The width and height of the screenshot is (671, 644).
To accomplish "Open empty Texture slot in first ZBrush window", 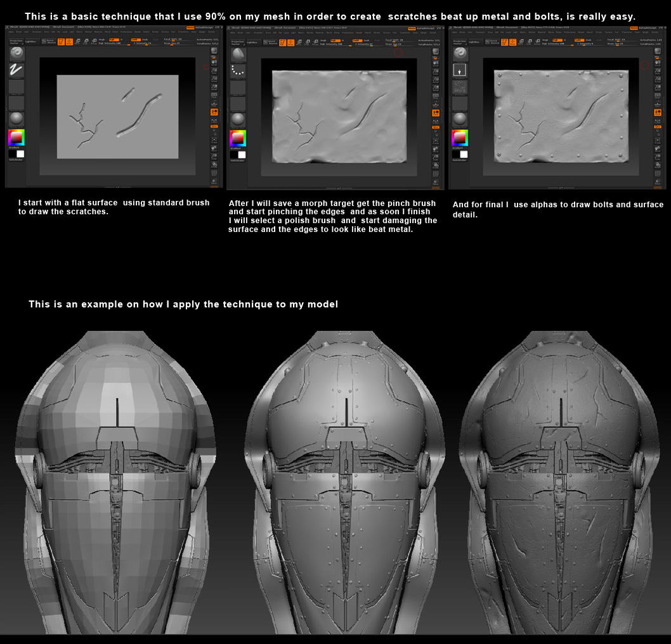I will [16, 103].
